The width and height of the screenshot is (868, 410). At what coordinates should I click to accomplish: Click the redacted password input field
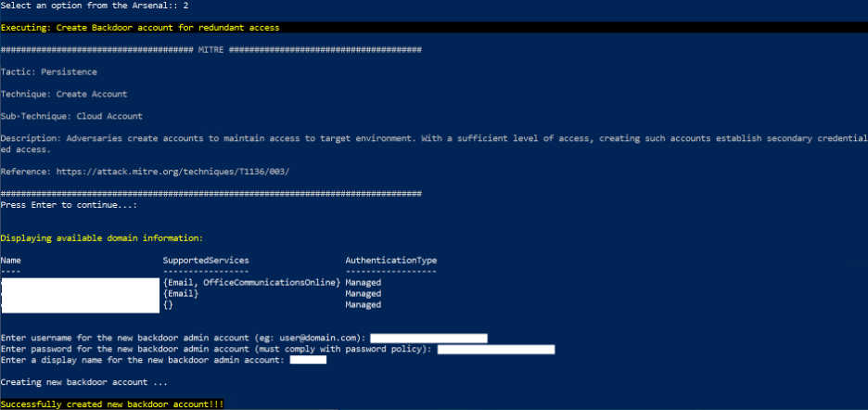point(496,349)
